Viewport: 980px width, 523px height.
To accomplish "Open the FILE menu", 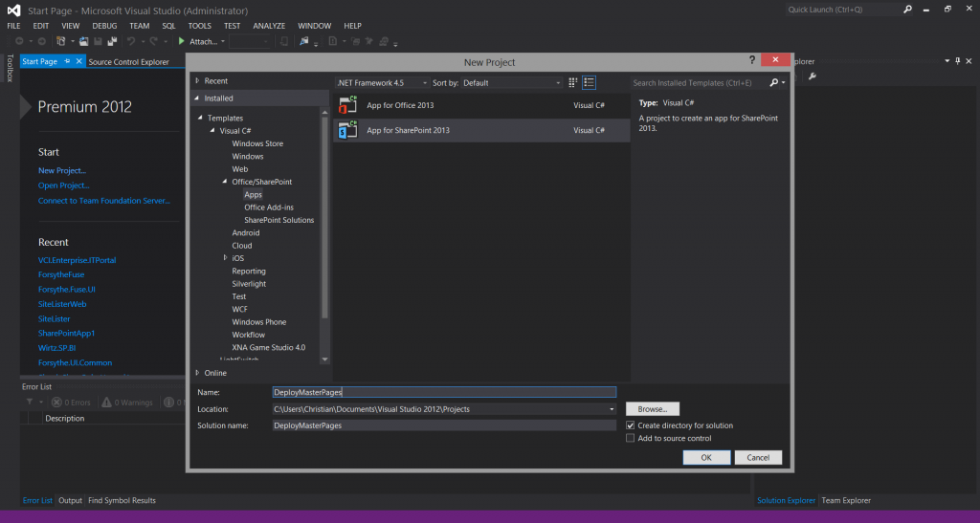I will (x=13, y=26).
